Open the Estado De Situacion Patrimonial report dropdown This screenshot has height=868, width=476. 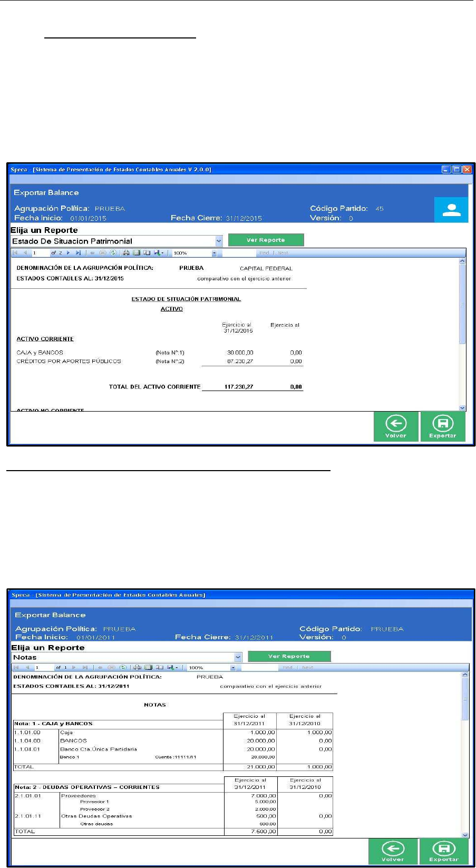[x=219, y=241]
